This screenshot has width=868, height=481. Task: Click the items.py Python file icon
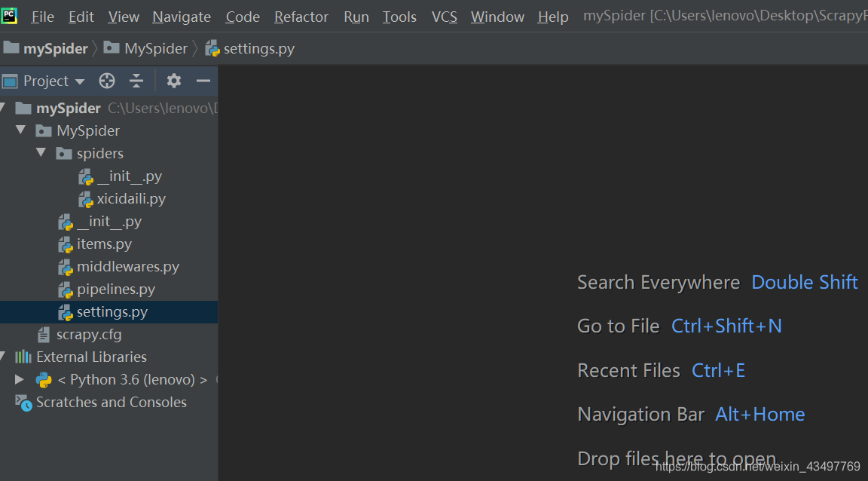tap(66, 245)
